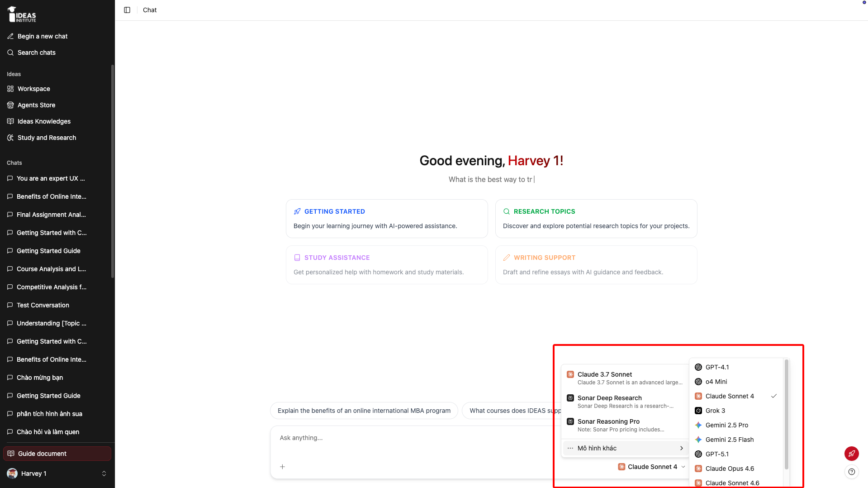Click the Gemini 2.5 Pro sparkle icon
The height and width of the screenshot is (488, 868).
pos(698,425)
